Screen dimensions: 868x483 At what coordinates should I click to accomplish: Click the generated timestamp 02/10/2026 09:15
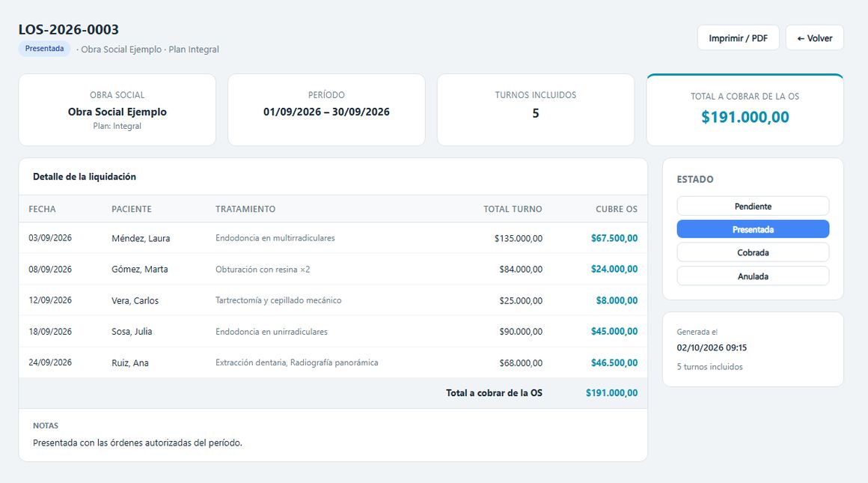[712, 348]
